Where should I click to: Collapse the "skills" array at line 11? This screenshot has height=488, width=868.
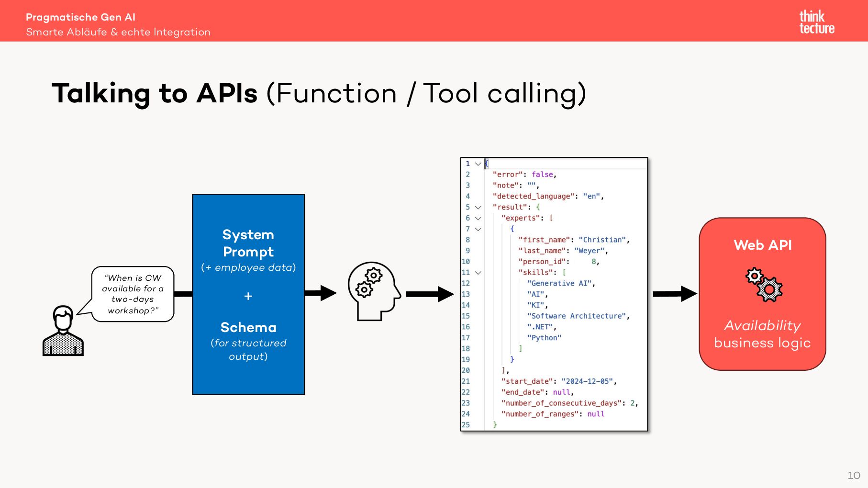(x=478, y=273)
